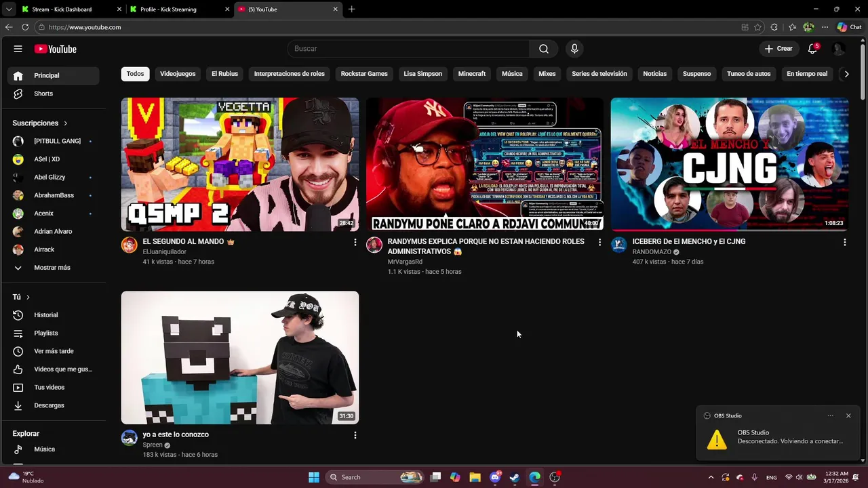The image size is (868, 488).
Task: Select the Tuneo de autos chip
Action: pos(749,74)
